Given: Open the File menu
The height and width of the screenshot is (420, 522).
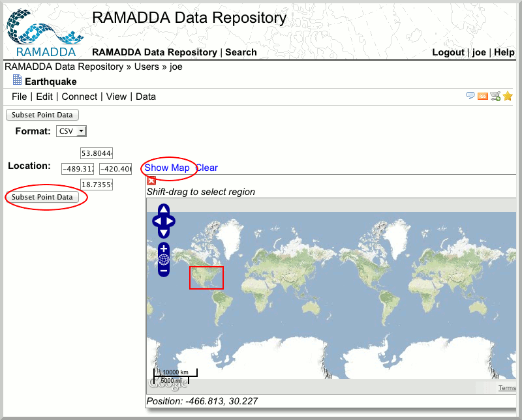Looking at the screenshot, I should (x=20, y=97).
